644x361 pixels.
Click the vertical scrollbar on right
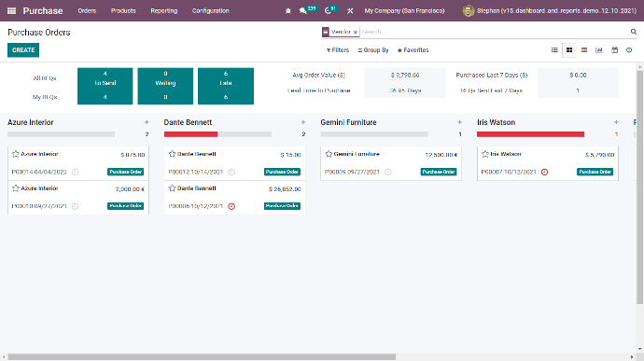640,187
